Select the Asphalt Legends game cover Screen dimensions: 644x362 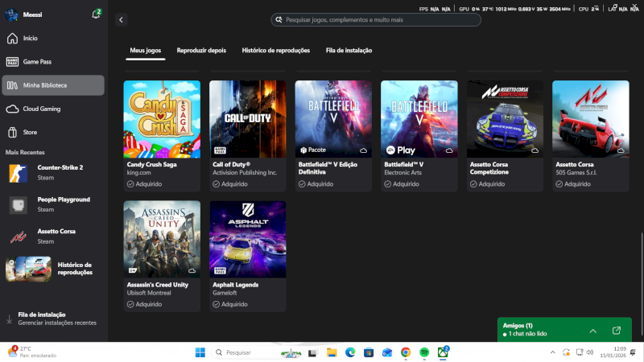(x=248, y=239)
